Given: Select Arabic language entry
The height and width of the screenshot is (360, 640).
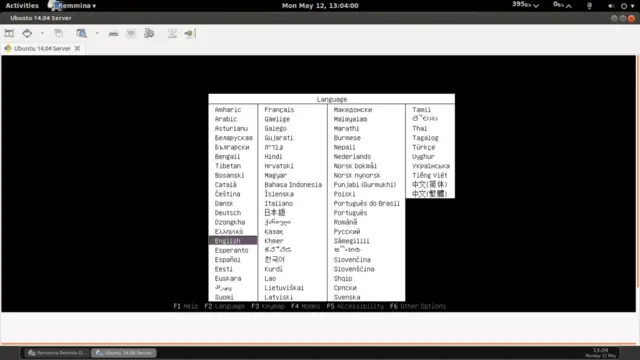Looking at the screenshot, I should pyautogui.click(x=226, y=119).
